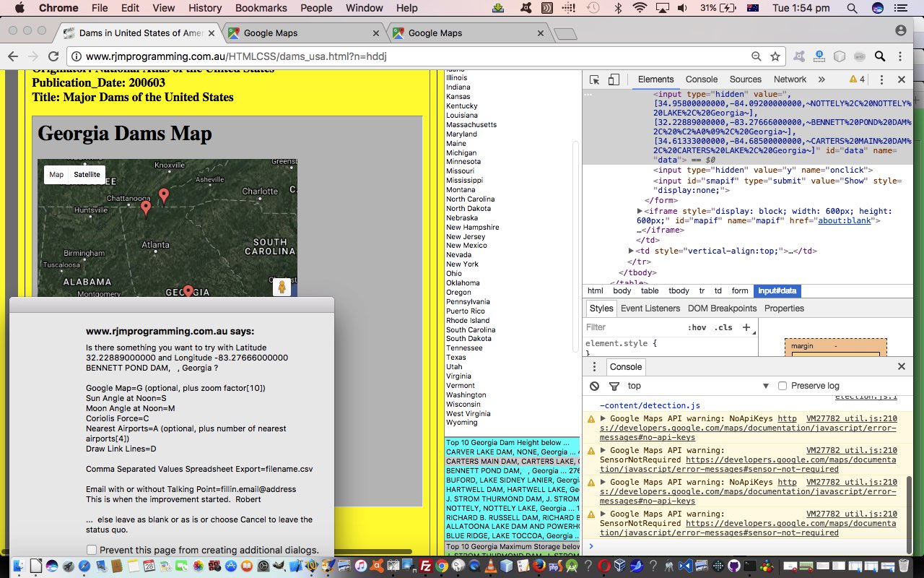Open a new Chrome tab
924x578 pixels.
(x=565, y=33)
